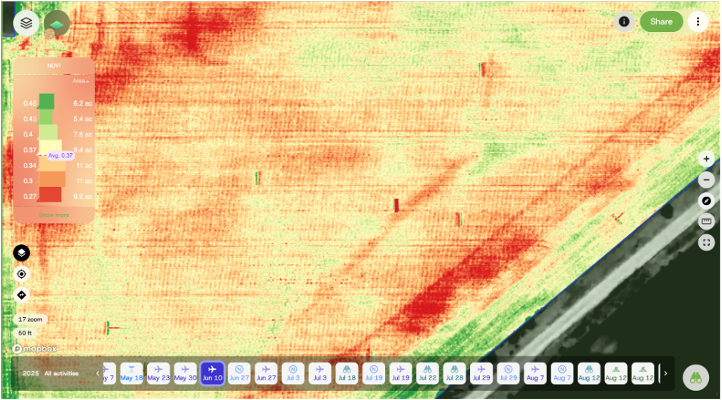Click the directions arrow button
The width and height of the screenshot is (722, 400).
pyautogui.click(x=21, y=295)
